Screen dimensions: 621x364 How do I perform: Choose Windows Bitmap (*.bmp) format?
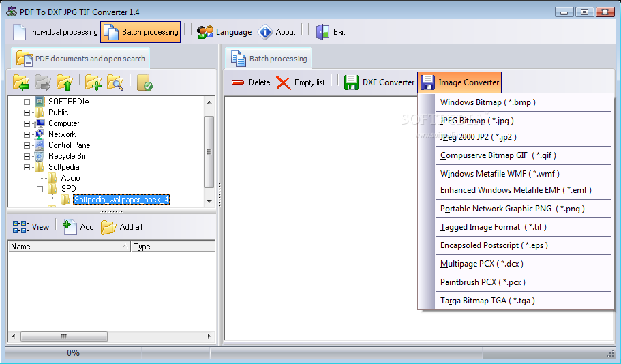(524, 102)
